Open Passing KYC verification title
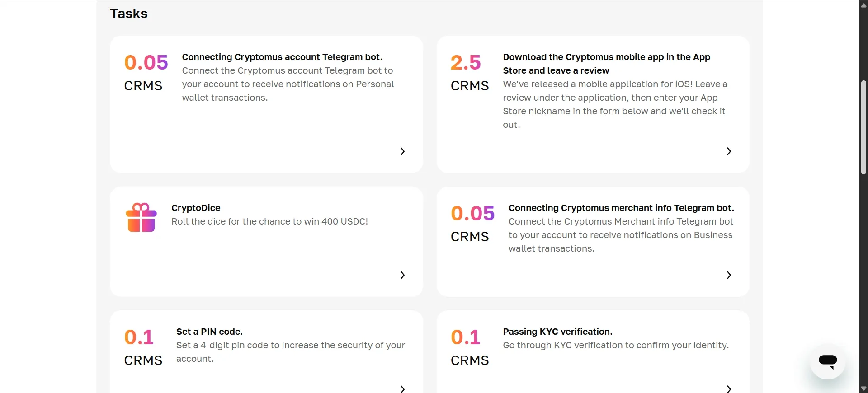The height and width of the screenshot is (393, 868). [x=557, y=332]
